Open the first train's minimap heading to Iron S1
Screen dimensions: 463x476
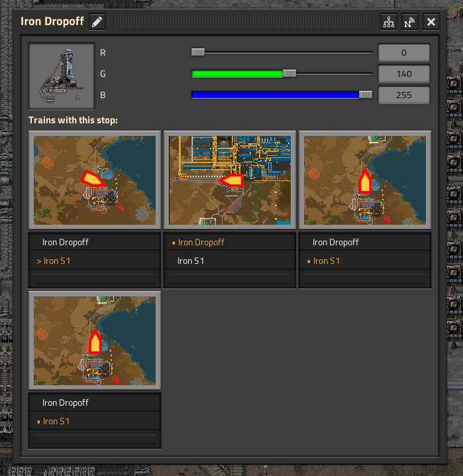(95, 180)
